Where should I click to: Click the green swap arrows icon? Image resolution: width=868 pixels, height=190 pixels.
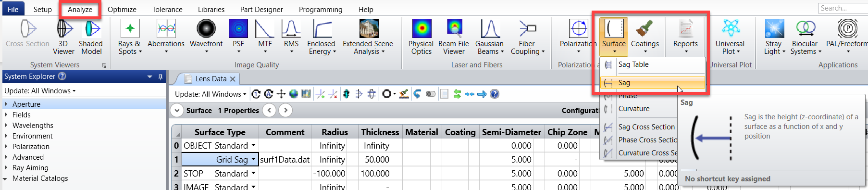tap(457, 94)
